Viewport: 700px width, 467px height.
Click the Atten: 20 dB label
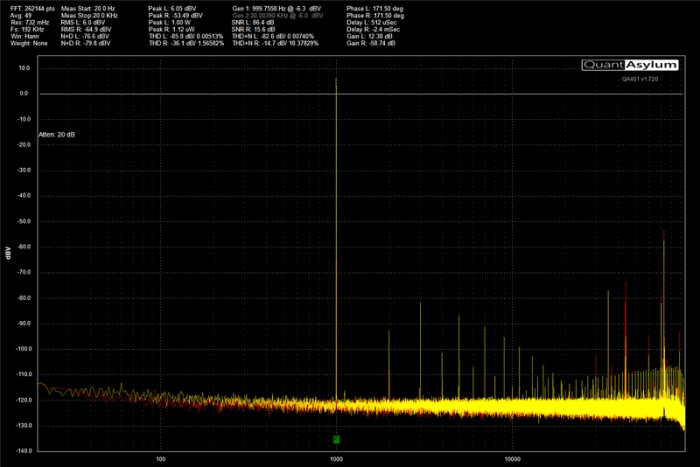(x=57, y=134)
